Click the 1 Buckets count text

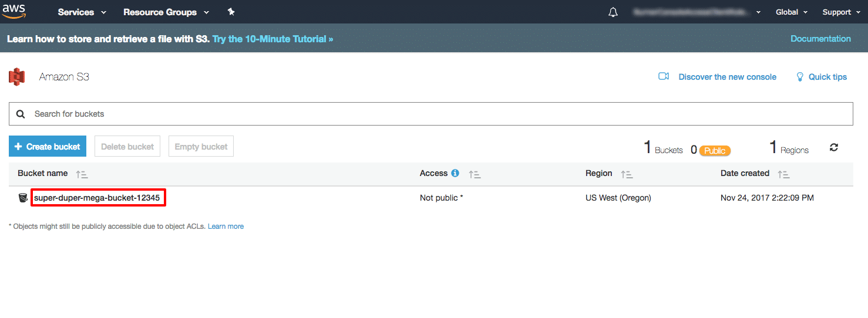tap(663, 148)
